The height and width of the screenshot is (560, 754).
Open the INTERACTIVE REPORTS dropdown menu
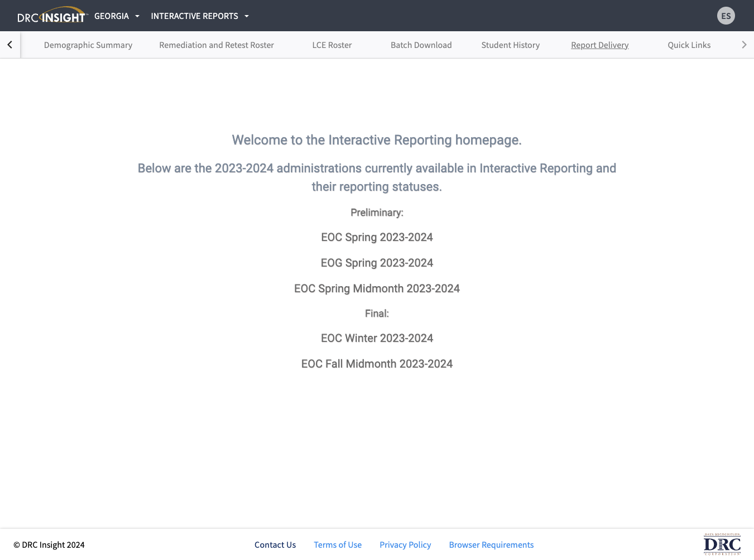200,16
